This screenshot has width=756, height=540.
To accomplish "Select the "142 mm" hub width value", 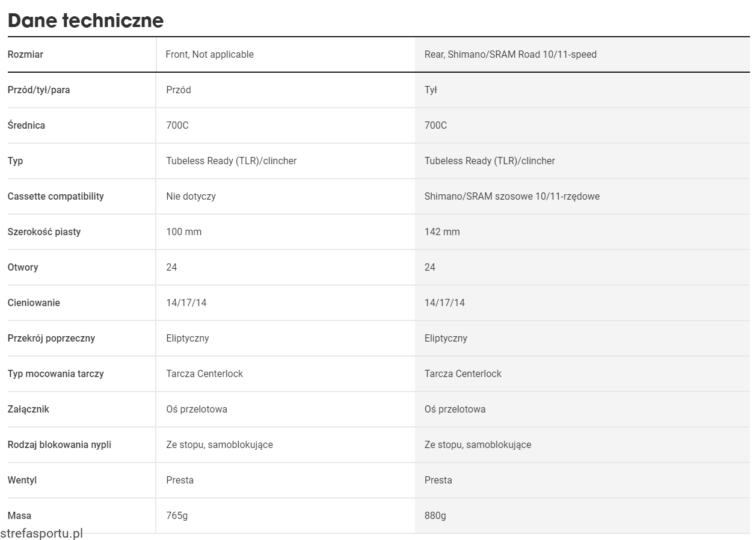I will point(442,232).
